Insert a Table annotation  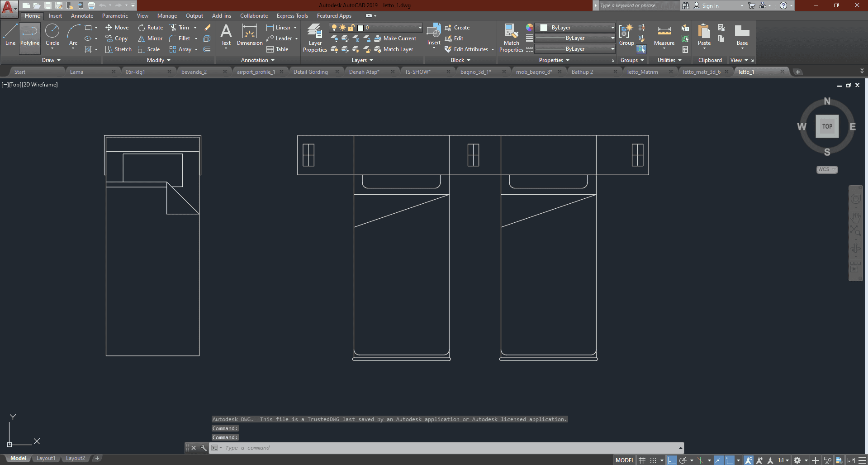coord(277,49)
